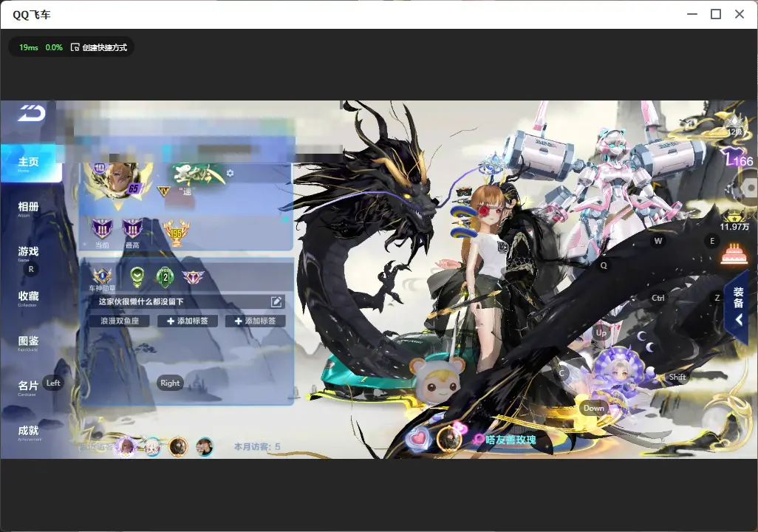Screen dimensions: 758x532
Task: Open the 收藏 tab
Action: pyautogui.click(x=29, y=297)
